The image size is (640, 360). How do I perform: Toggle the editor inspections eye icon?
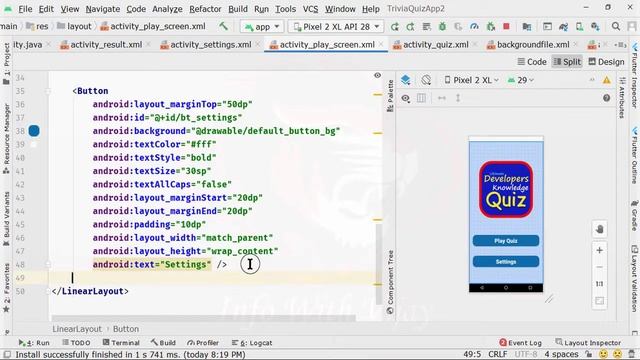(x=378, y=75)
